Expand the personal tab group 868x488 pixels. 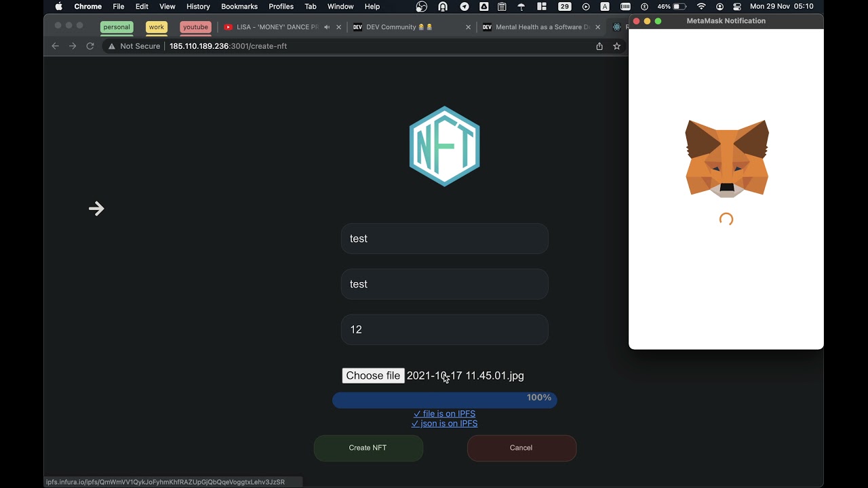(117, 27)
